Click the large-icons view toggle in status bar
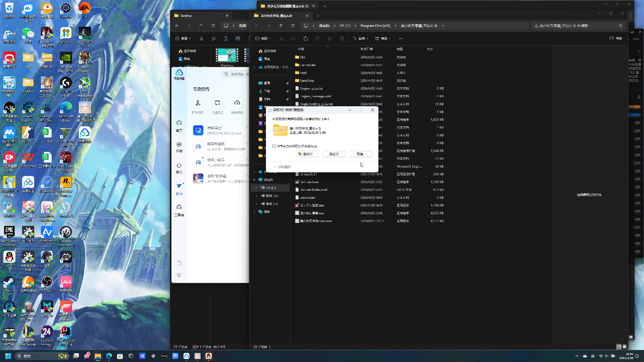This screenshot has height=362, width=644. 625,347
